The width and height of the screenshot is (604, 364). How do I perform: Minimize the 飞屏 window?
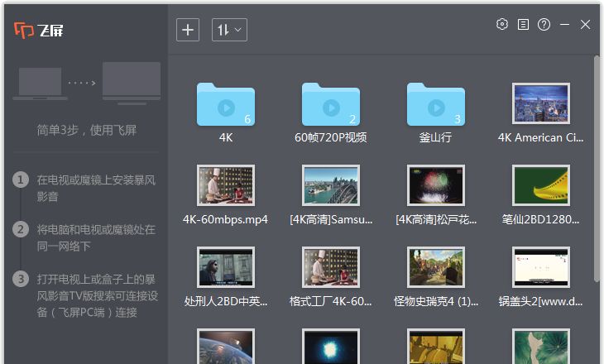565,24
